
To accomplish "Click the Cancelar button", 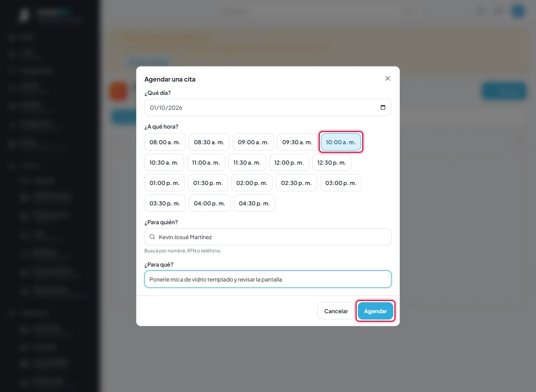I will tap(336, 311).
